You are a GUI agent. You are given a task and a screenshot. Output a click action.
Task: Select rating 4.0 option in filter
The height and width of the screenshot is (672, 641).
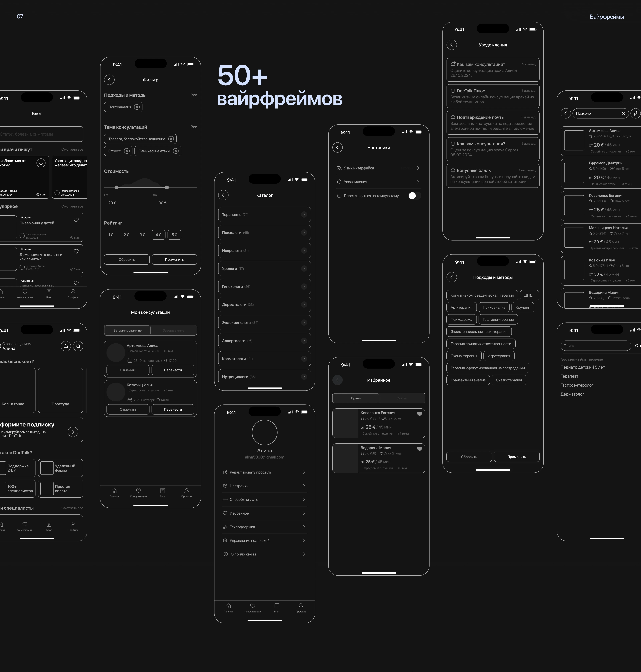pos(159,235)
